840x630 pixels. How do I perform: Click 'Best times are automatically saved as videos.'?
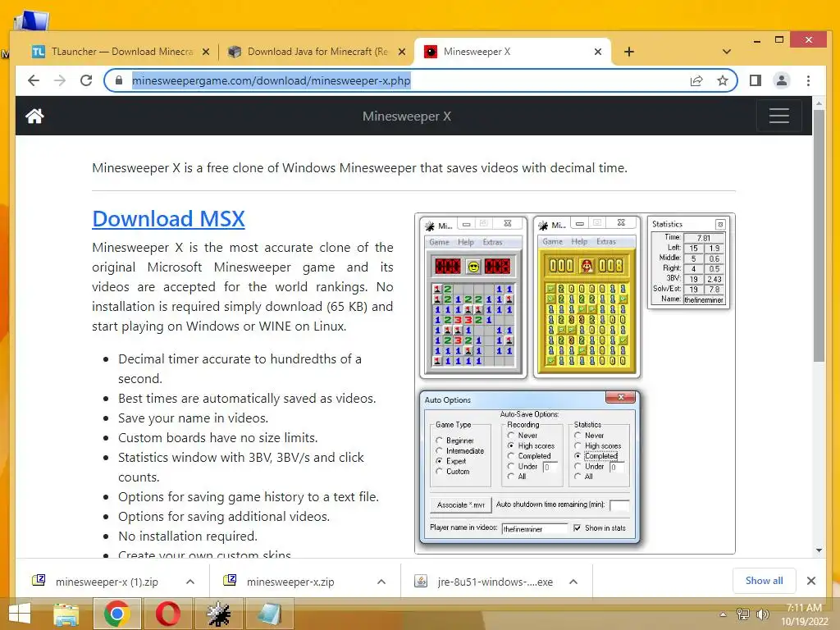tap(247, 399)
